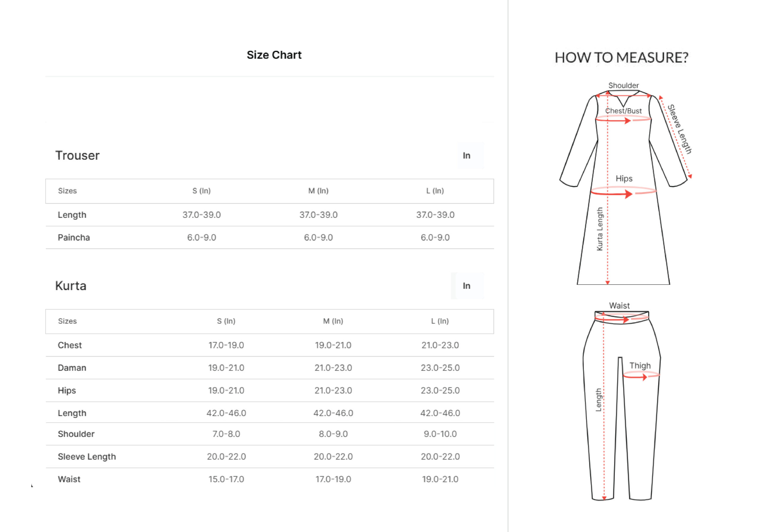Click the Kurta Chest value for size M
The image size is (760, 532).
333,345
